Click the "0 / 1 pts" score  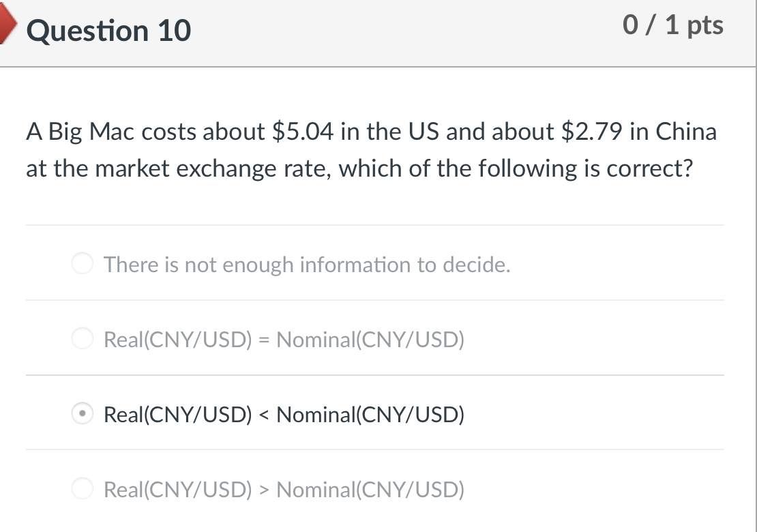coord(673,26)
